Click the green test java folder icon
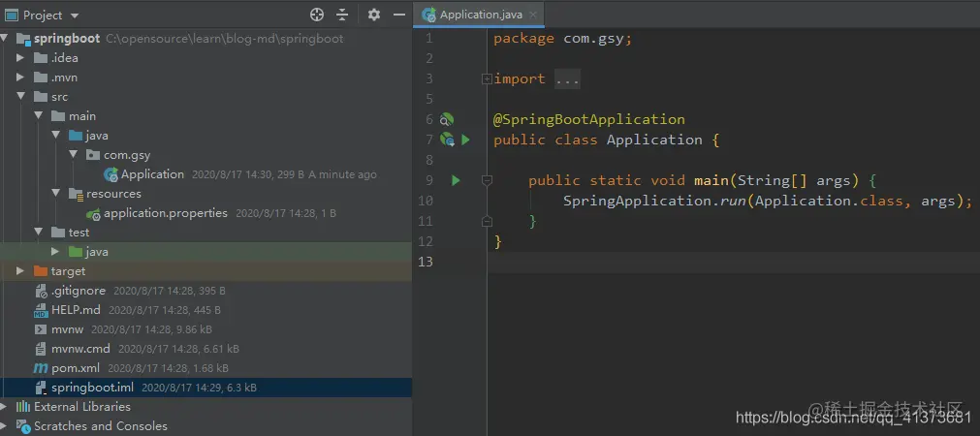 pos(76,252)
